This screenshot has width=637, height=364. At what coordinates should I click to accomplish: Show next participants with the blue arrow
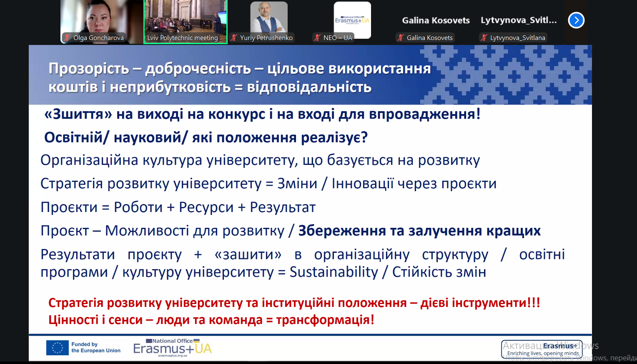click(576, 20)
